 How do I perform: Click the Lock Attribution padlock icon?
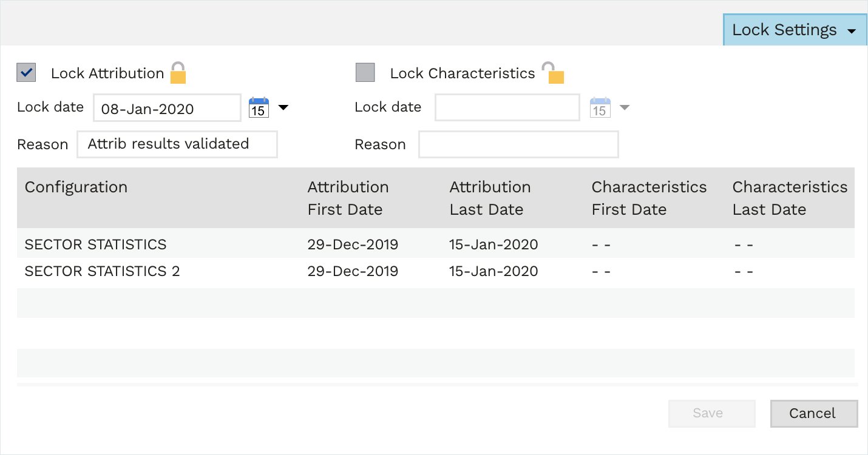(178, 73)
